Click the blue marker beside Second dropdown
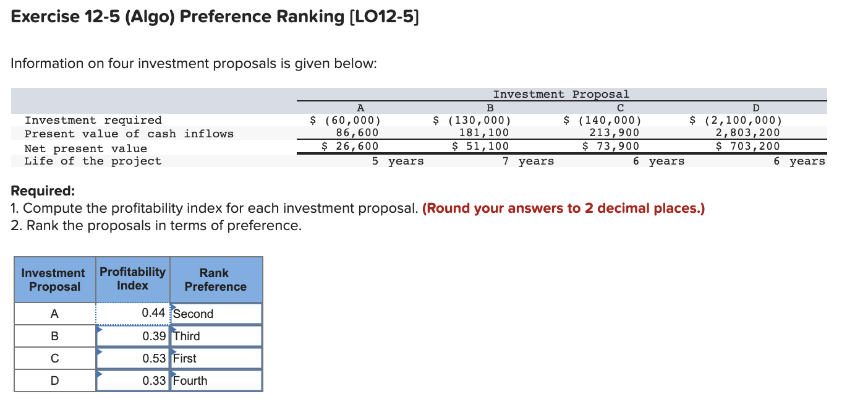Screen dimensions: 868x412 (173, 306)
